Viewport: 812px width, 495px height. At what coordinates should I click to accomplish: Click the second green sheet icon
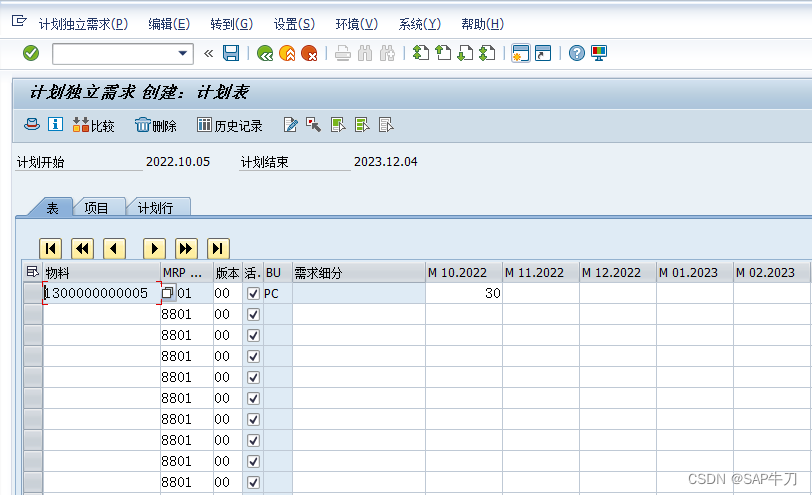tap(362, 125)
